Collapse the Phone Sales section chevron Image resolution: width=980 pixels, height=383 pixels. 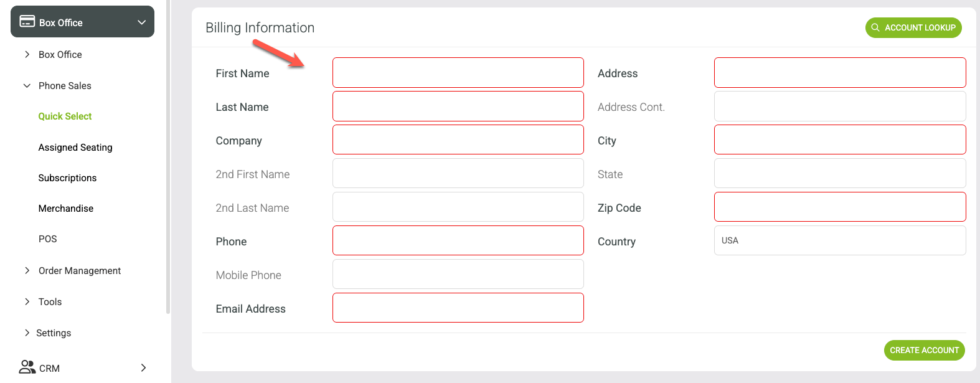coord(27,85)
